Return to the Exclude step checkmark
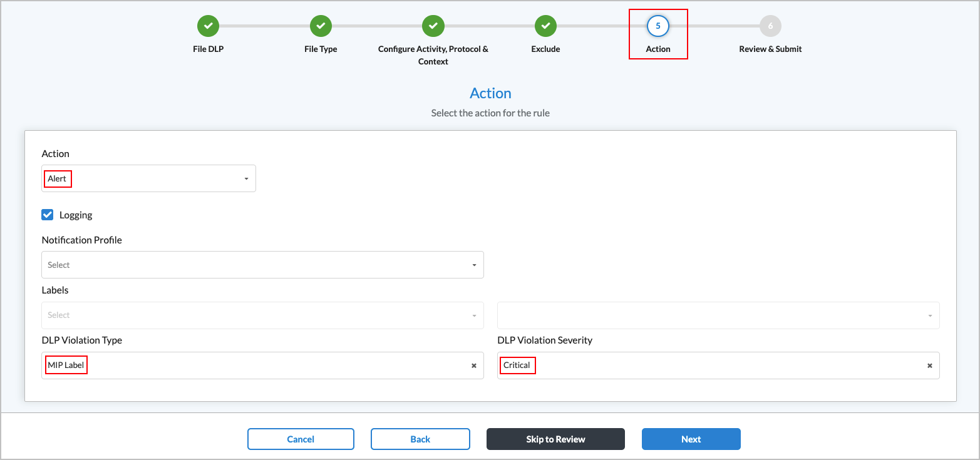 (545, 26)
